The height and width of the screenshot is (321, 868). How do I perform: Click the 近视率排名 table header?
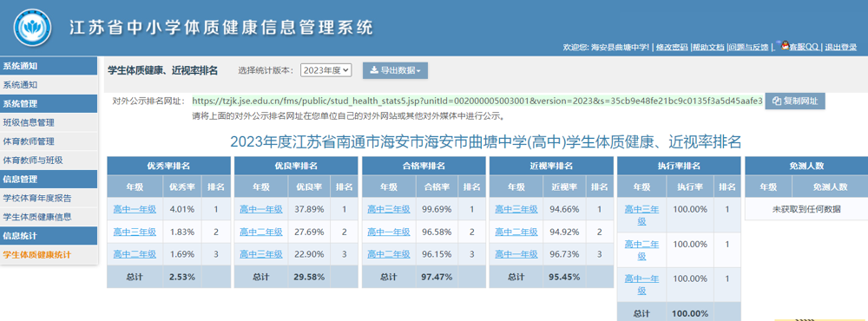551,166
